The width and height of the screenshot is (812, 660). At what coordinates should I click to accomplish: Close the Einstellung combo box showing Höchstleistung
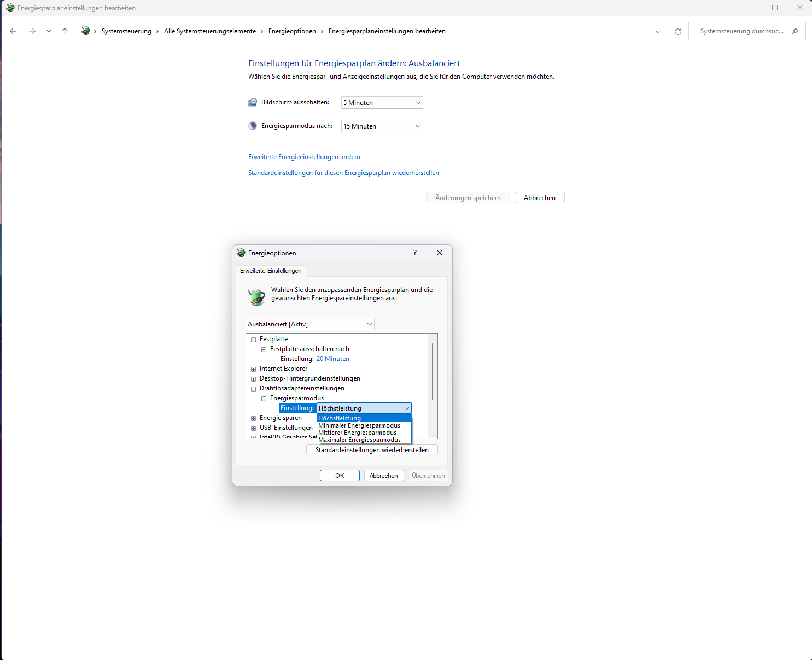click(x=364, y=408)
